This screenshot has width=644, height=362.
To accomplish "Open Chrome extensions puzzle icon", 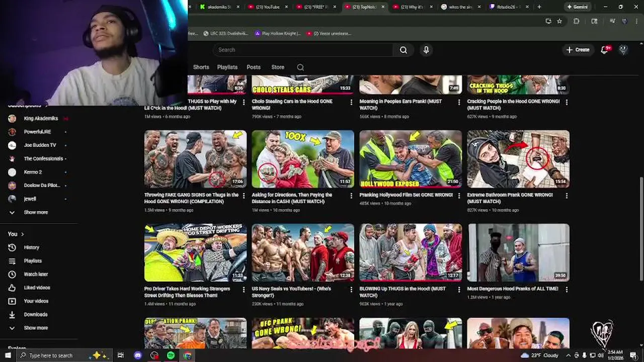I will [x=577, y=21].
